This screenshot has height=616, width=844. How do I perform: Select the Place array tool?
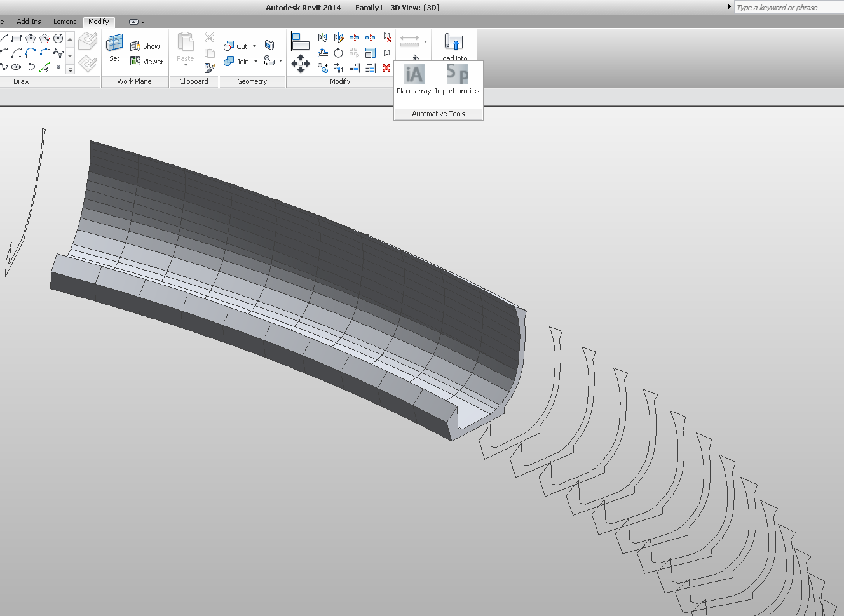(414, 76)
